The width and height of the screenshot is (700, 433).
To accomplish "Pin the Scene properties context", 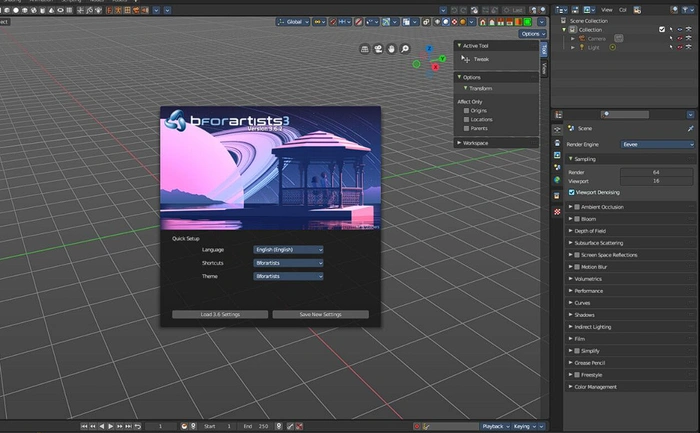I will [x=691, y=128].
